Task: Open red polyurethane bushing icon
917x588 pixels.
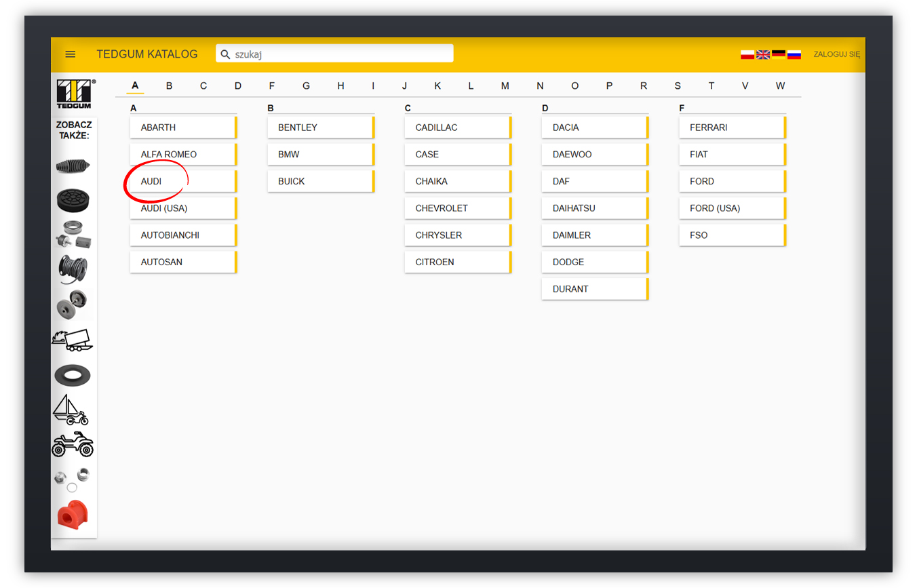Action: click(73, 514)
